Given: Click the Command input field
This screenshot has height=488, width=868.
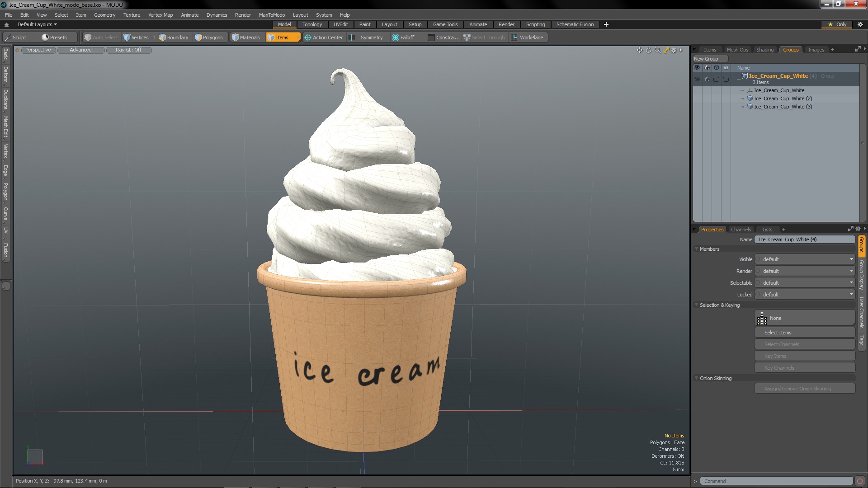Looking at the screenshot, I should (776, 481).
